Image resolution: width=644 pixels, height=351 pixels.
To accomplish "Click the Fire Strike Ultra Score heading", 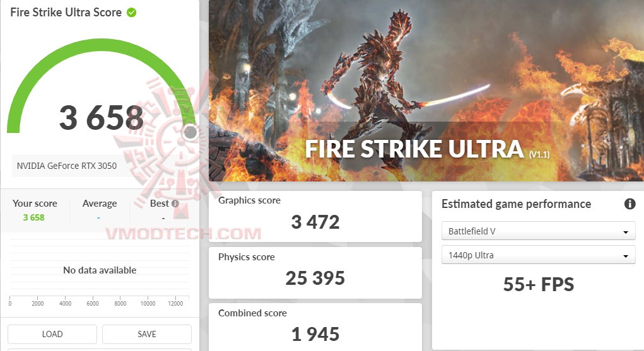I will coord(66,13).
